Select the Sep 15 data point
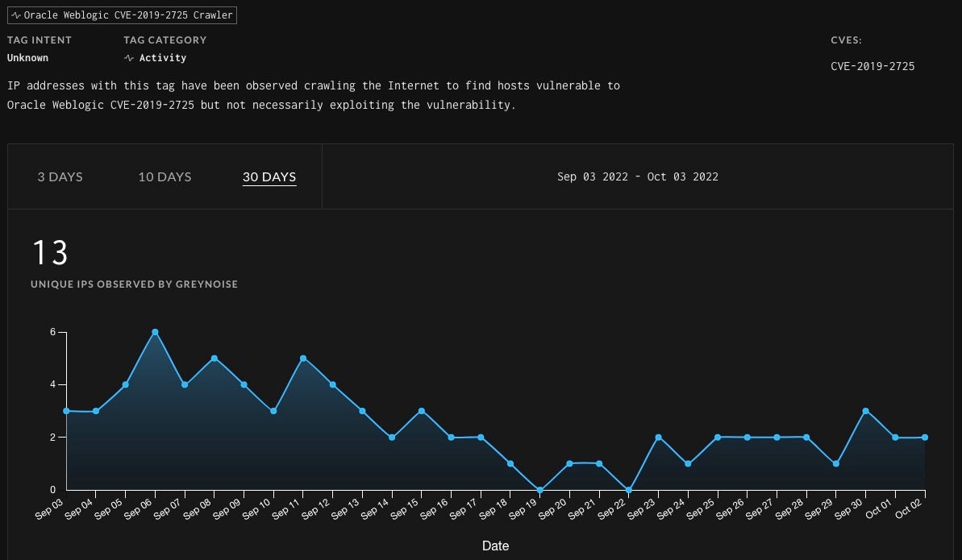Viewport: 962px width, 560px height. tap(422, 411)
